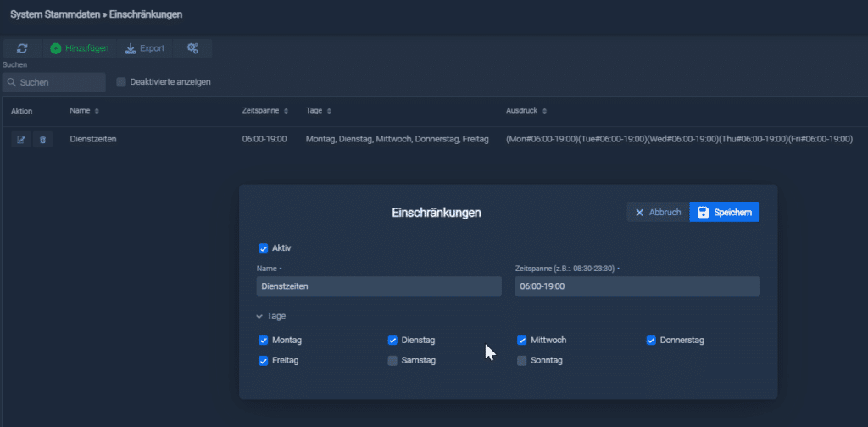Click the 06:00-19:00 table cell
The width and height of the screenshot is (868, 427).
point(264,140)
